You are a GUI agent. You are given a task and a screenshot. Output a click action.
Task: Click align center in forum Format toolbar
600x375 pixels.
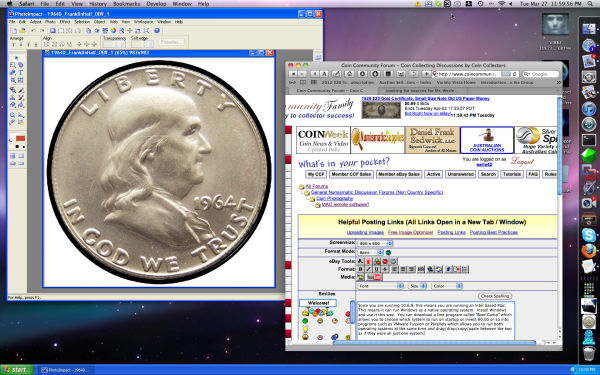tap(403, 269)
